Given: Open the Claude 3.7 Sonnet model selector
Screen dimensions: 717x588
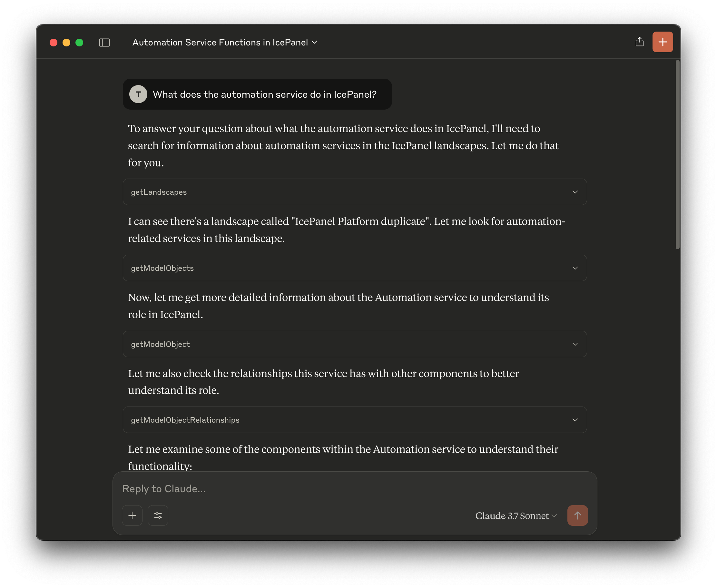Looking at the screenshot, I should tap(516, 515).
